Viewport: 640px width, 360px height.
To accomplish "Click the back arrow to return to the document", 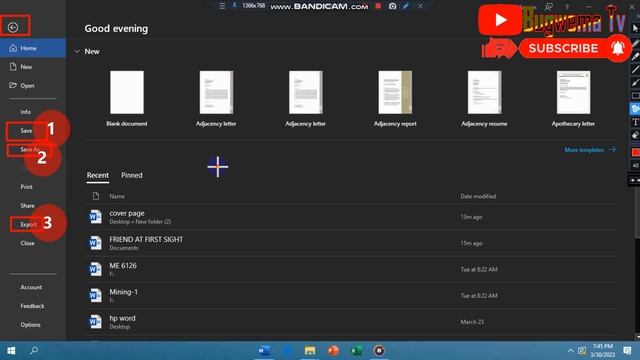I will click(13, 27).
